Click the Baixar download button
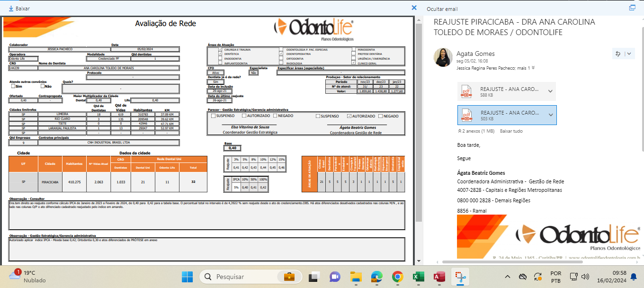 pyautogui.click(x=19, y=8)
